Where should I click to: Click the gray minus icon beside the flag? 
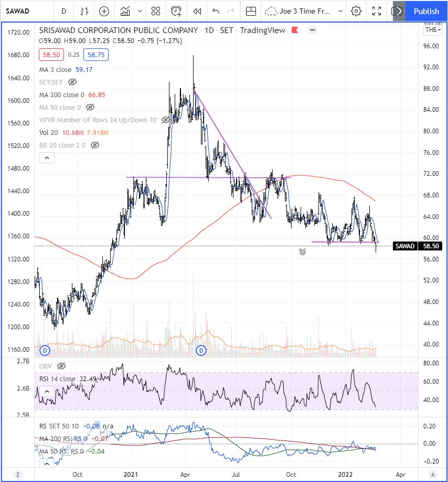[313, 30]
